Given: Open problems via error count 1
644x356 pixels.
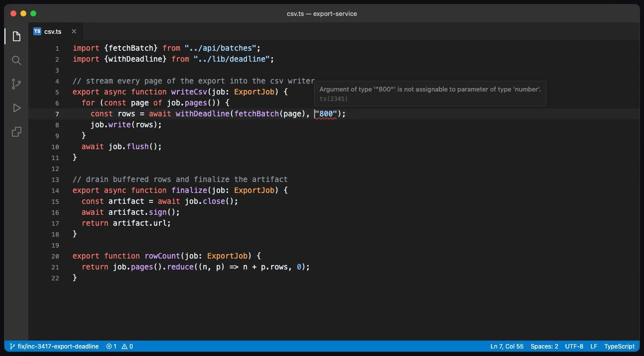Looking at the screenshot, I should (111, 346).
